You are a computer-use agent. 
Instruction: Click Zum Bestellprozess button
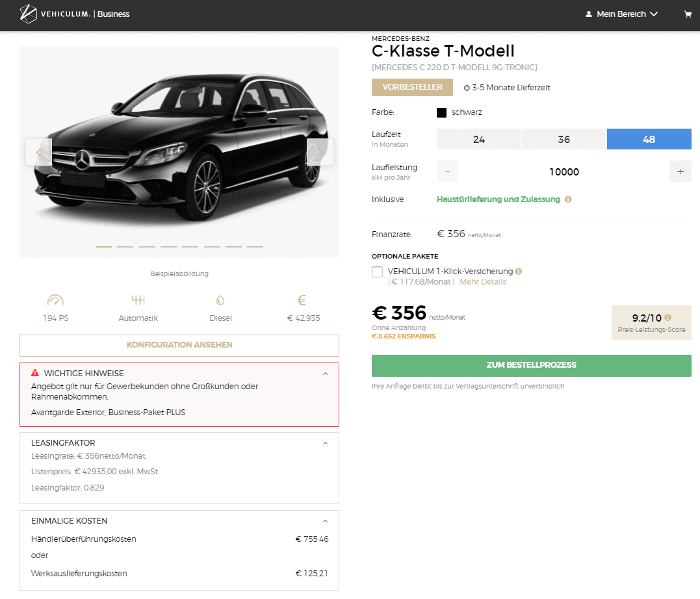coord(531,366)
